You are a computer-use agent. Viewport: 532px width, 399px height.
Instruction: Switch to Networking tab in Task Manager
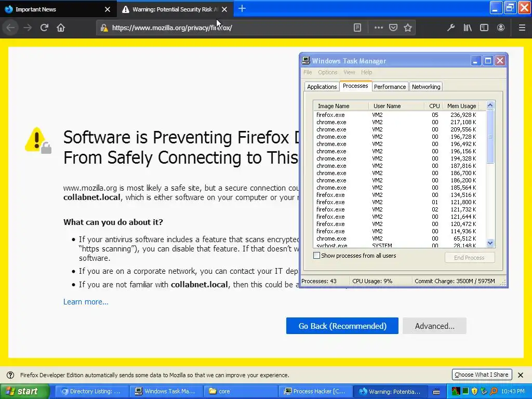[426, 87]
